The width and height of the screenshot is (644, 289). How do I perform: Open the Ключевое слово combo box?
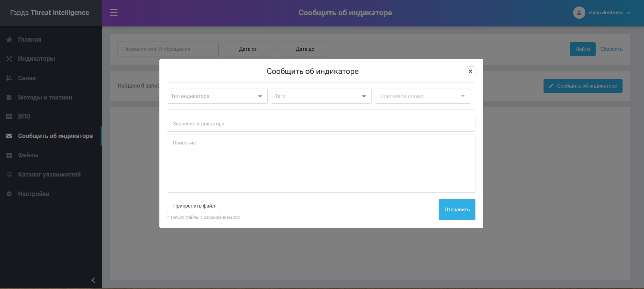click(422, 96)
